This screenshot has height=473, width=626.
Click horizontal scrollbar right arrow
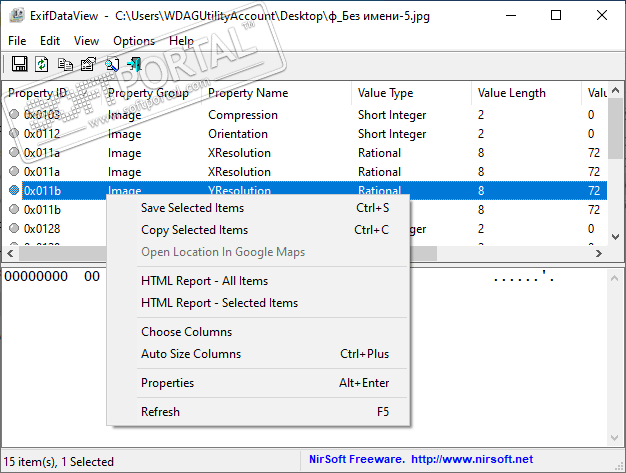(598, 253)
